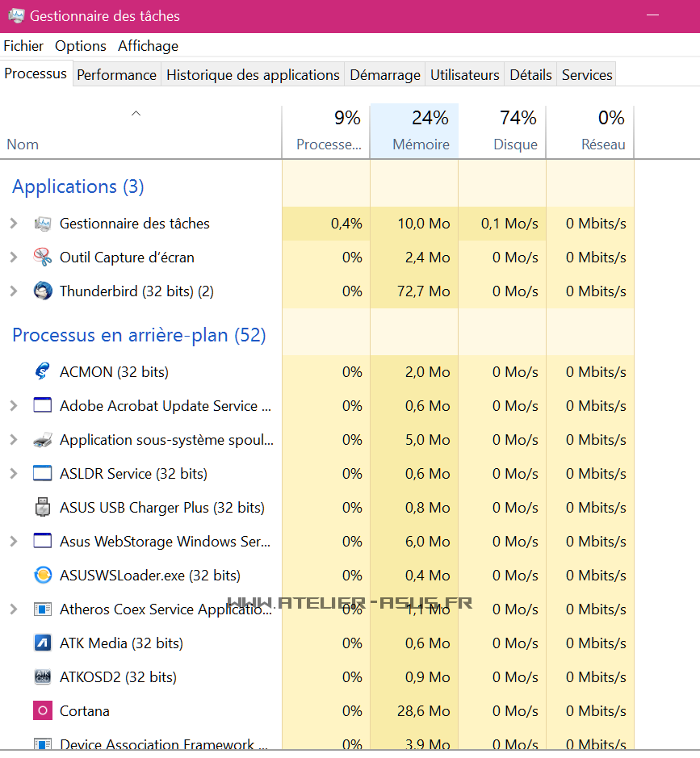
Task: Click the ASUSWSLoader.exe process icon
Action: [43, 576]
